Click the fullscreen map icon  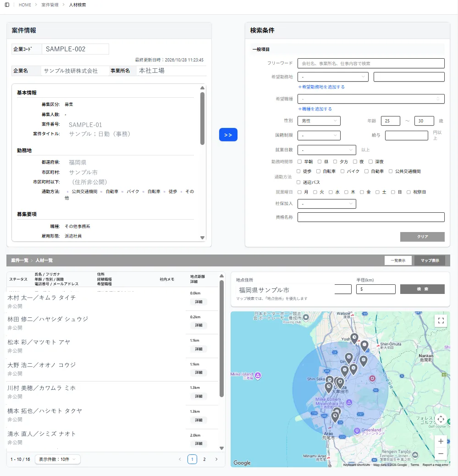(x=441, y=321)
